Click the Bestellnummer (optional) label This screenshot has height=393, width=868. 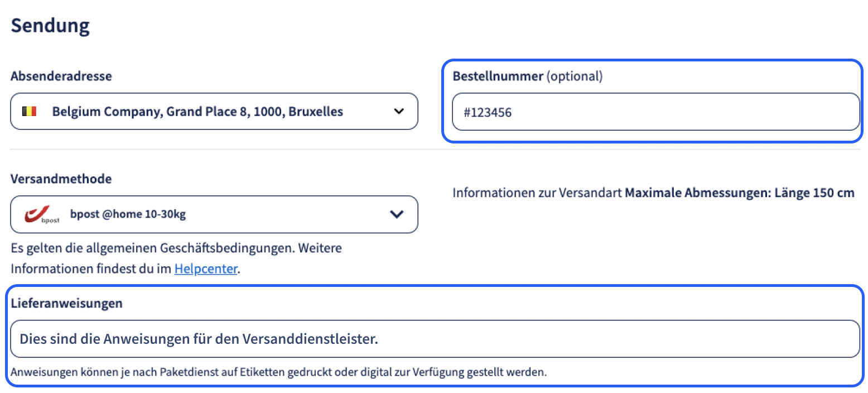528,76
